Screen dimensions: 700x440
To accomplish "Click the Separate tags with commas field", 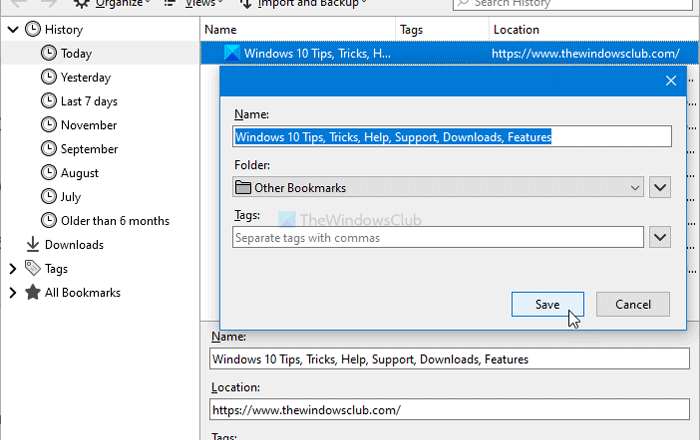I will coord(438,237).
